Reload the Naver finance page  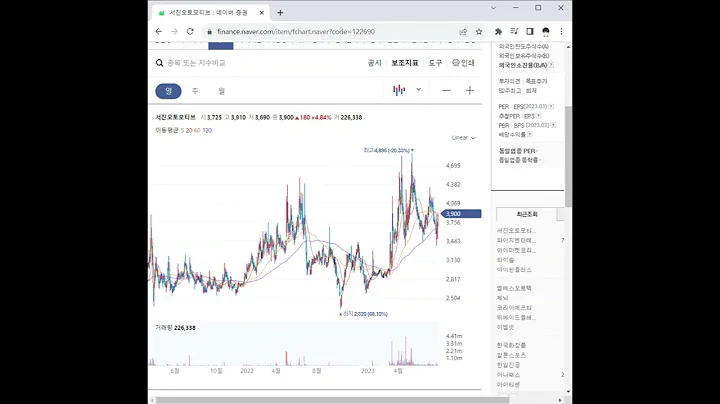pyautogui.click(x=190, y=32)
